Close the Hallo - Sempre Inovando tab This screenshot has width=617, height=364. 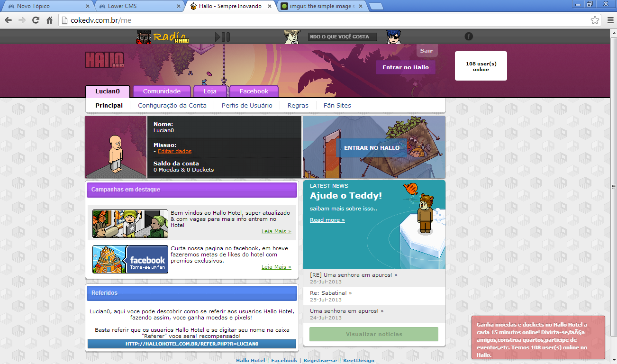click(270, 6)
